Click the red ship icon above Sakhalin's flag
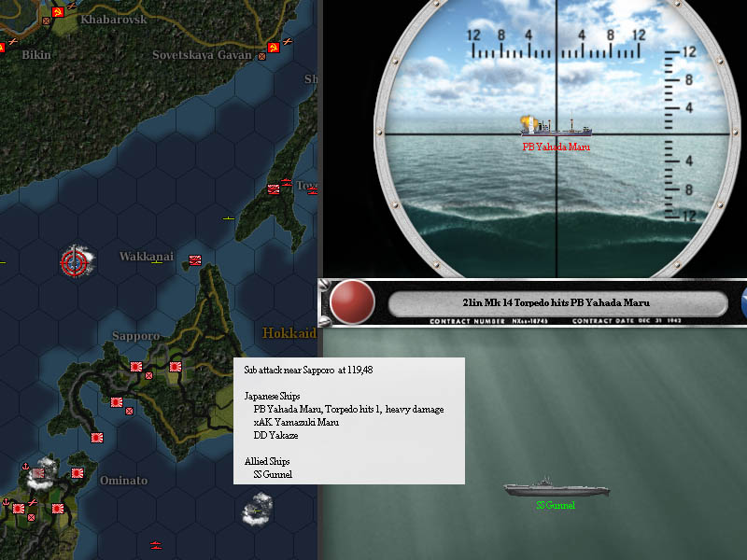 coord(286,181)
